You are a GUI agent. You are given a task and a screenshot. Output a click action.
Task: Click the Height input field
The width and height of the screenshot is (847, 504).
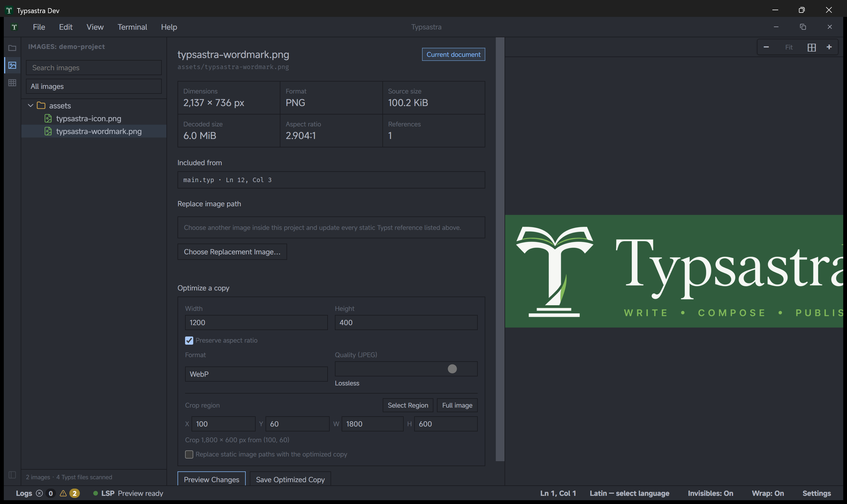click(406, 322)
